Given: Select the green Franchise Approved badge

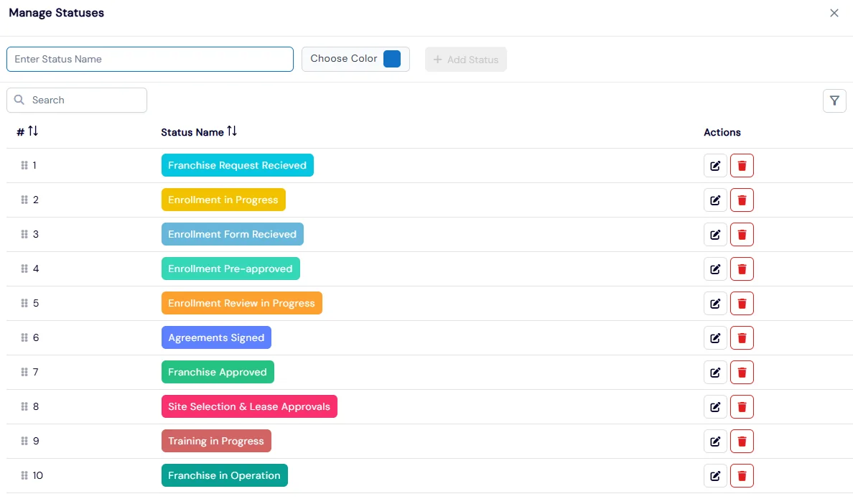Looking at the screenshot, I should point(218,372).
